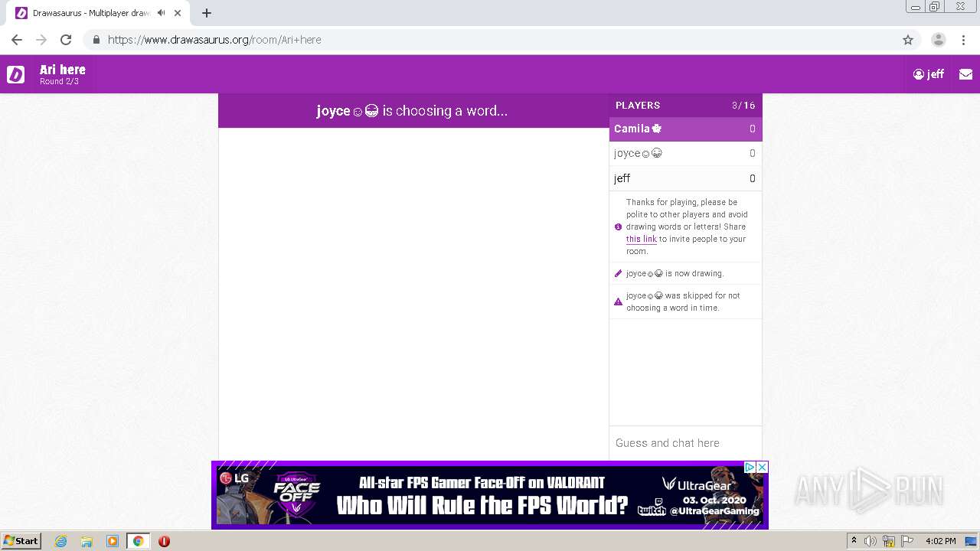Click the address bar URL
The width and height of the screenshot is (980, 551).
214,40
